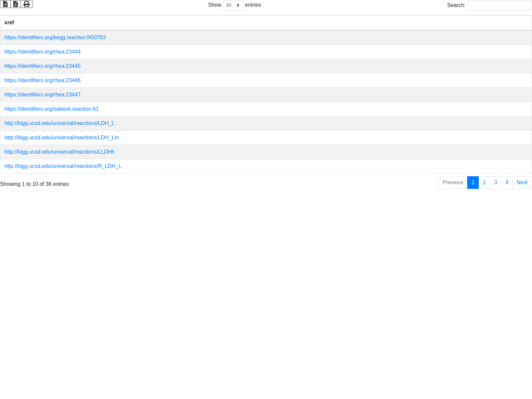532x399 pixels.
Task: Export the table as PDF
Action: [16, 4]
